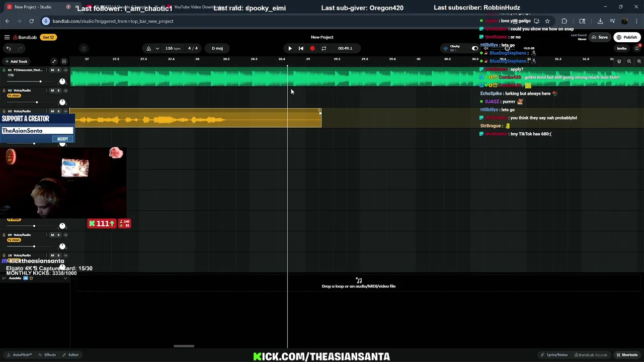
Task: Expand track 03 options chevron
Action: pos(65,111)
